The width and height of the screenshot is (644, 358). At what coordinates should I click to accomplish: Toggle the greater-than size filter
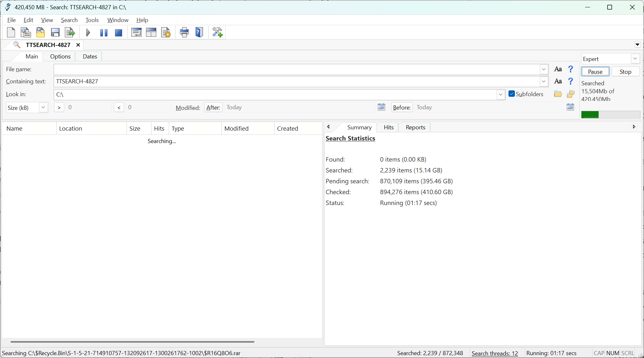[x=59, y=108]
